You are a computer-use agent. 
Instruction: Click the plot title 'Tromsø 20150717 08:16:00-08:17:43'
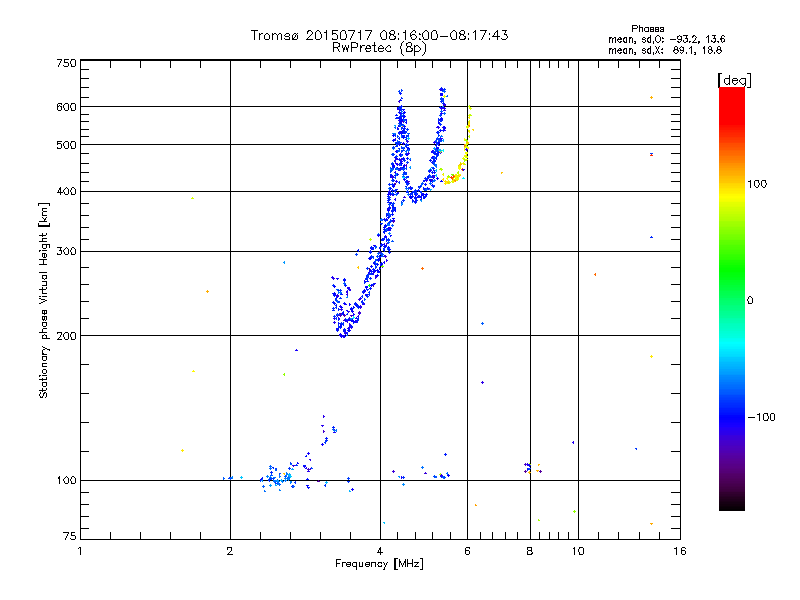point(379,35)
